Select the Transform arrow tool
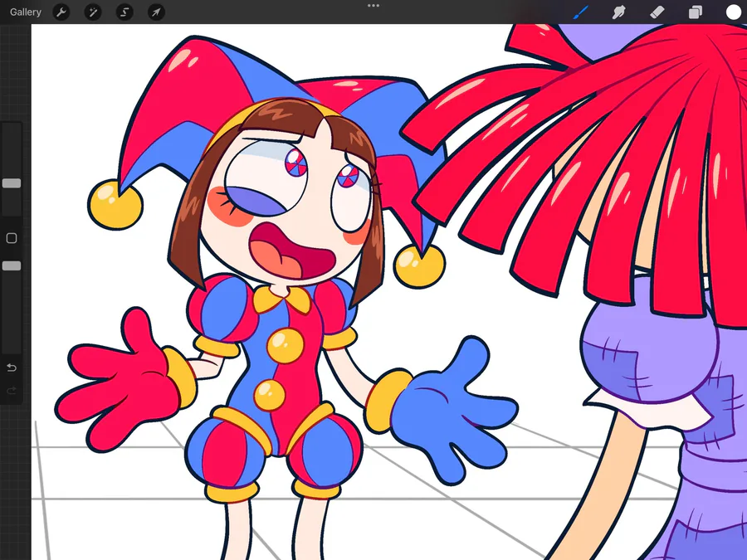This screenshot has height=560, width=747. pyautogui.click(x=156, y=12)
